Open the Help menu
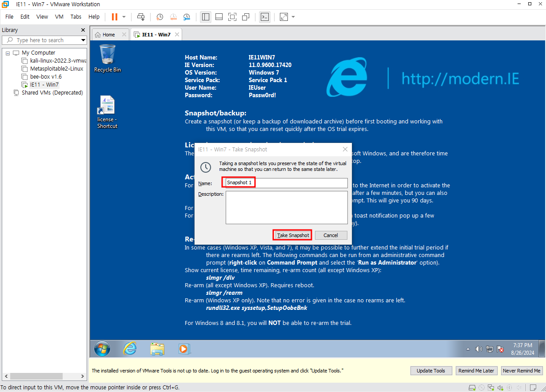The width and height of the screenshot is (546, 392). coord(94,16)
